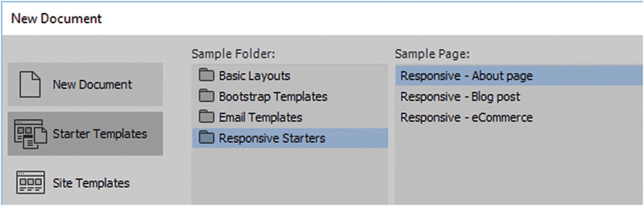Click the Bootstrap Templates folder icon
This screenshot has width=644, height=206.
207,96
